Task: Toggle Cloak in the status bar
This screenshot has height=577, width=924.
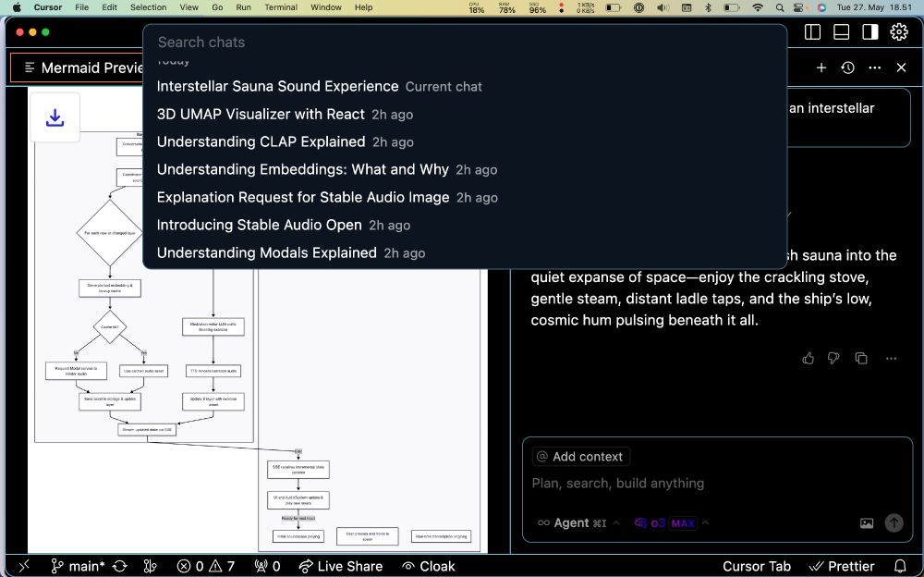Action: click(x=429, y=567)
